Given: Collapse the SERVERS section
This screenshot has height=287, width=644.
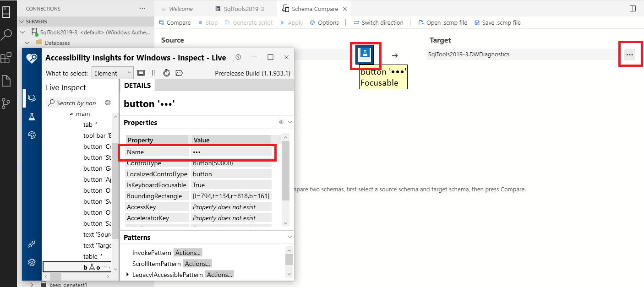Looking at the screenshot, I should pyautogui.click(x=21, y=21).
